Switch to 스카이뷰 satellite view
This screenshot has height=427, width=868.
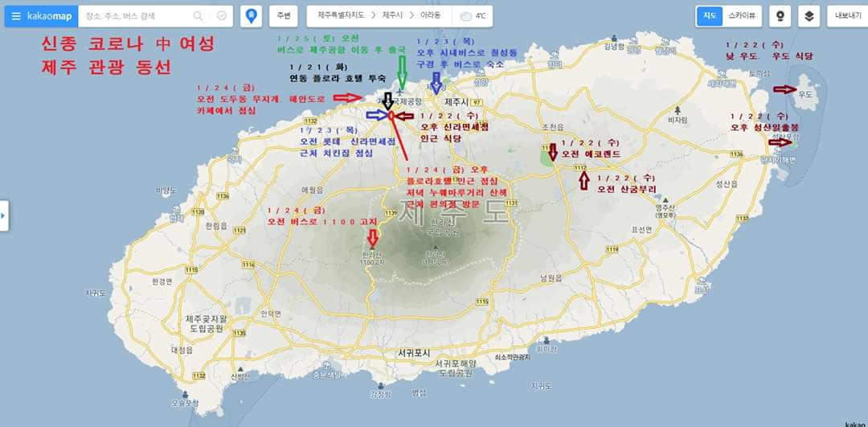(x=741, y=16)
